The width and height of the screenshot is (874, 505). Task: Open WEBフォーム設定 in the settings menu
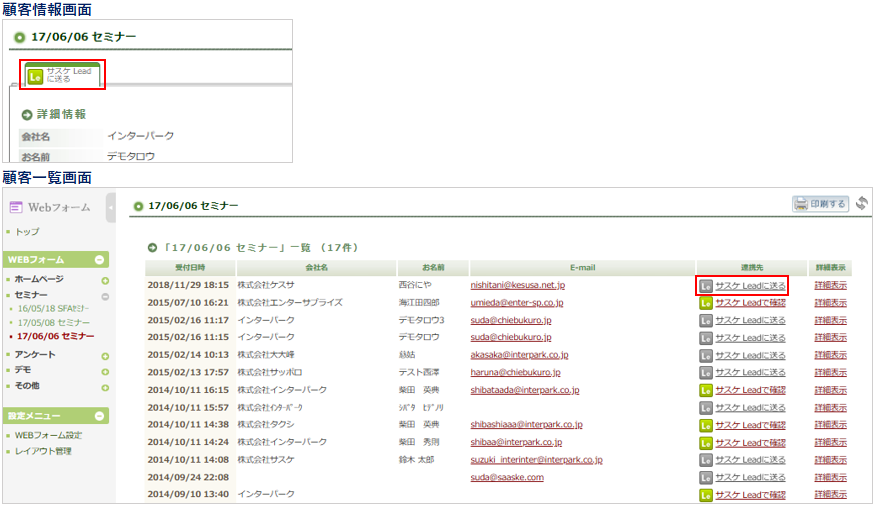click(x=48, y=435)
